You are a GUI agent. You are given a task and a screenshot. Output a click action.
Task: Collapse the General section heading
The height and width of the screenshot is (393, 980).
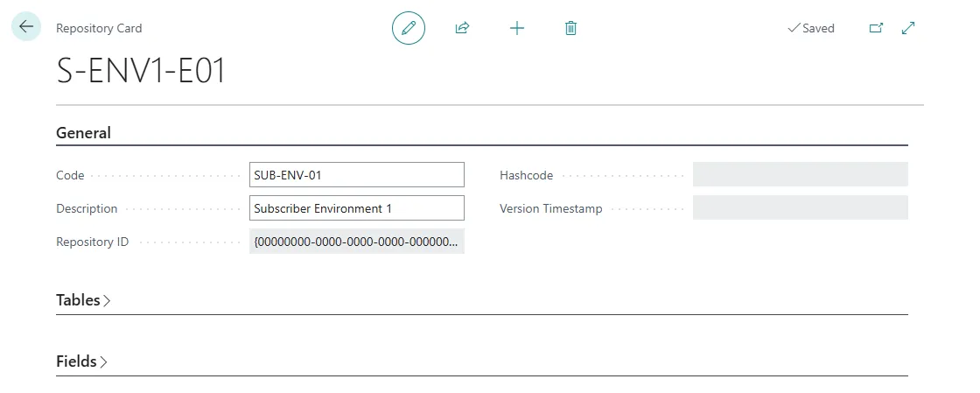[x=84, y=133]
